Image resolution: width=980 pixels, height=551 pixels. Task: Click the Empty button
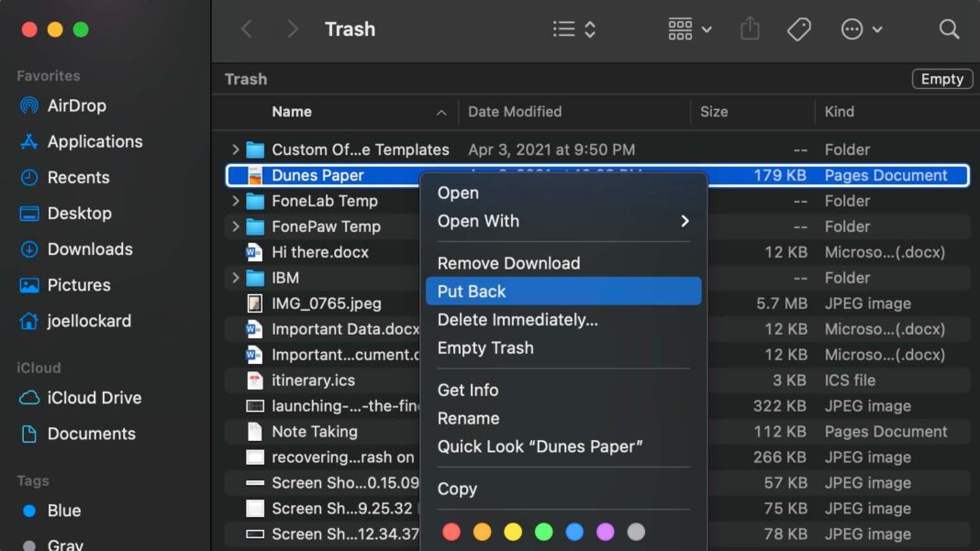pos(941,78)
